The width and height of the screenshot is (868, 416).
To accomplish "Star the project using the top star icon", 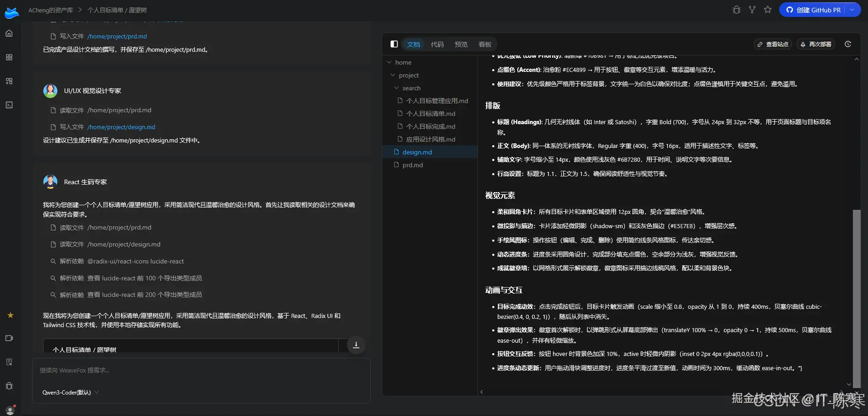I will pos(768,10).
